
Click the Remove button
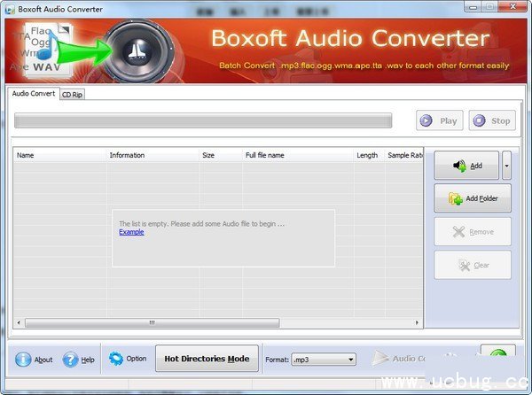point(473,232)
